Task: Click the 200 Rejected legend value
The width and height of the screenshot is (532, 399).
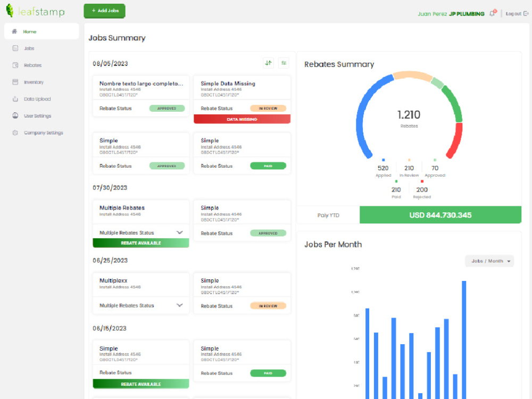Action: pos(422,190)
